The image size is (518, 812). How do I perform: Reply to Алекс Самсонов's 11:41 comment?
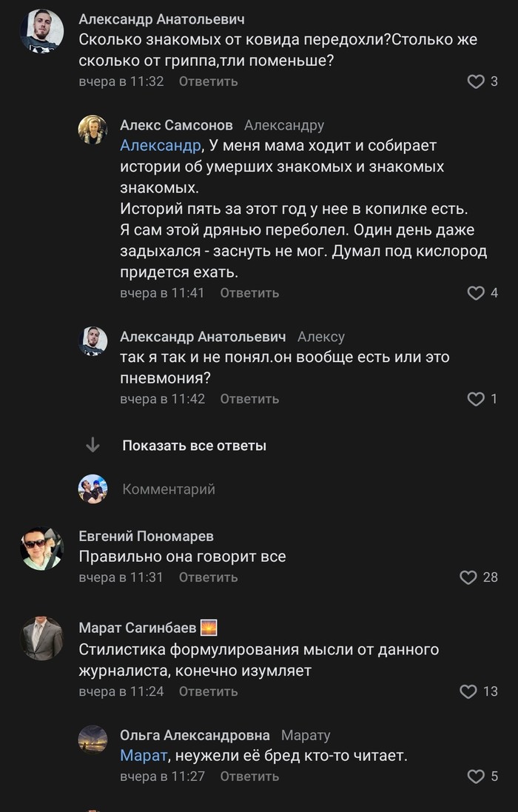pyautogui.click(x=249, y=293)
